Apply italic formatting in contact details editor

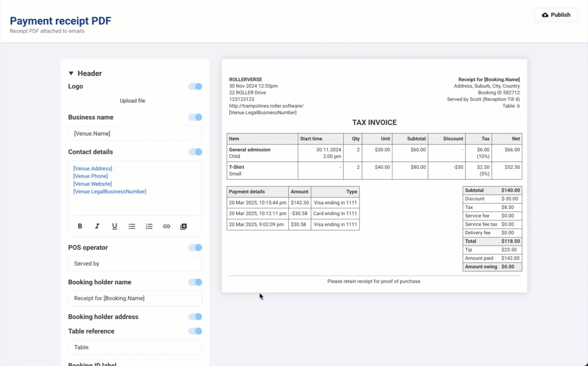pos(97,226)
